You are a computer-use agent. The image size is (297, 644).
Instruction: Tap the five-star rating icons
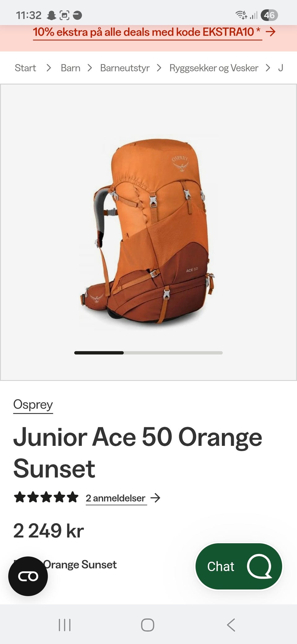pyautogui.click(x=46, y=497)
